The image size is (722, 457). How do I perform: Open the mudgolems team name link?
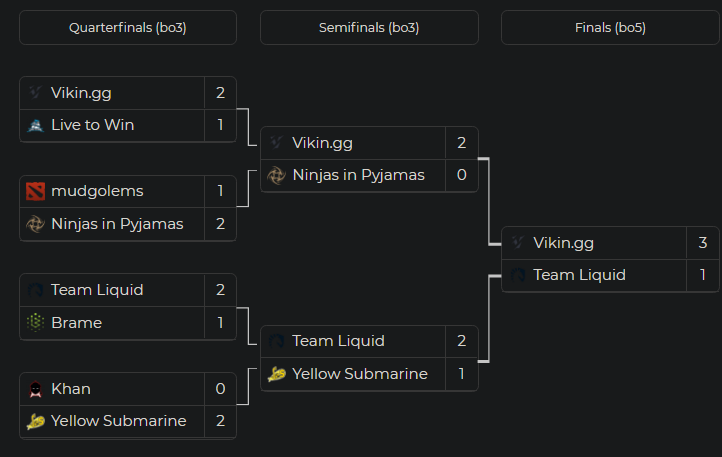(x=97, y=191)
